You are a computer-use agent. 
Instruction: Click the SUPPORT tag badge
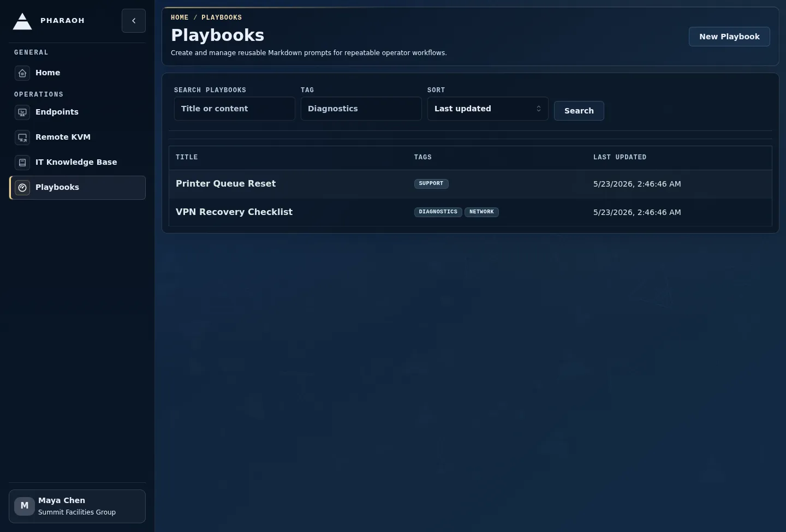[x=431, y=184]
